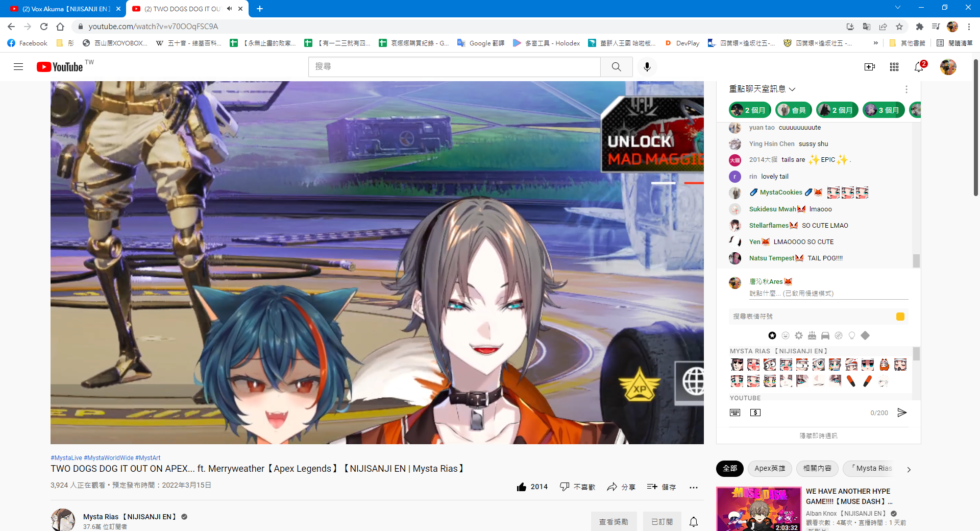Pick the yellow emoji skin tone swatch
This screenshot has height=531, width=980.
(x=900, y=317)
